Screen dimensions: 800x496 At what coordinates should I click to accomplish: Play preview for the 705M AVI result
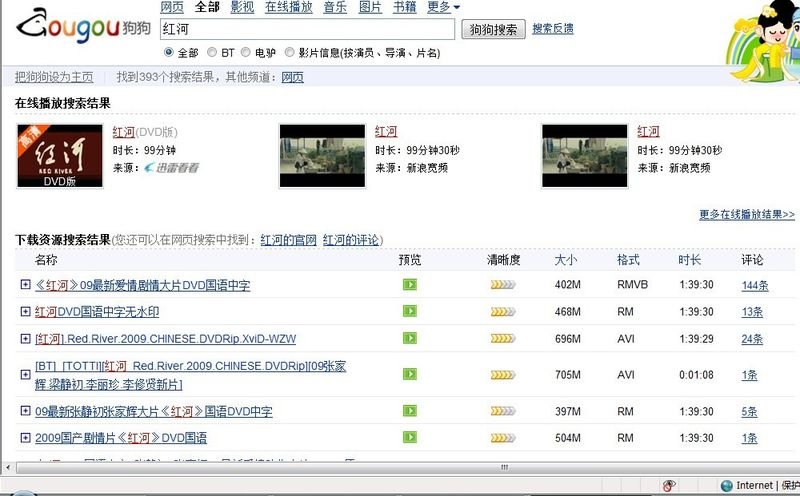[410, 375]
